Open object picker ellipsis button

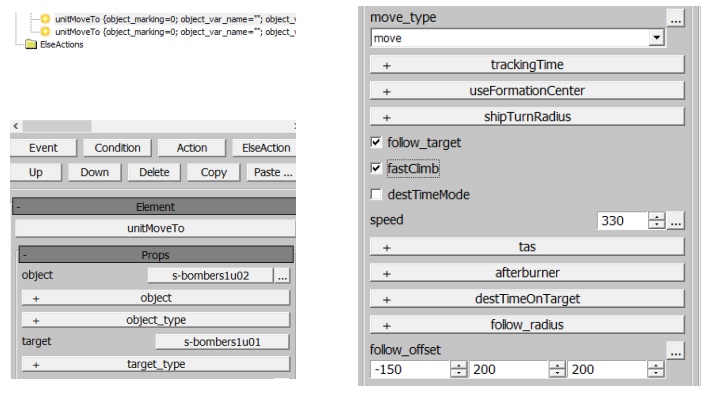pos(282,276)
